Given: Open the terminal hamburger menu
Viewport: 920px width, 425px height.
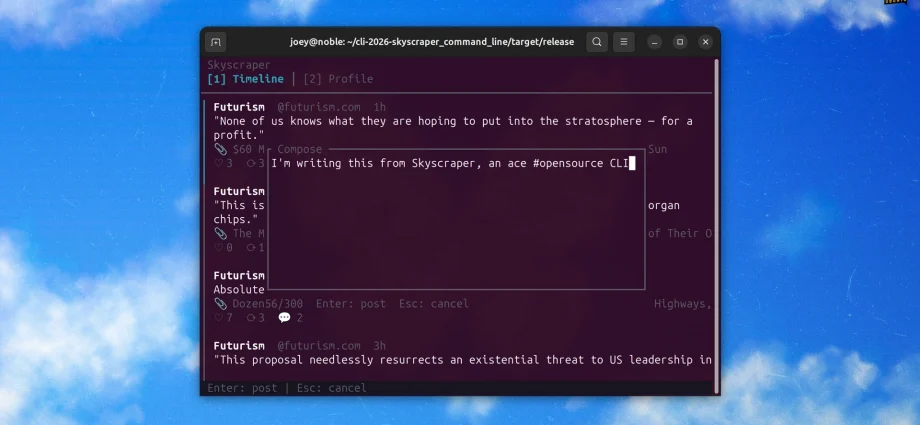Looking at the screenshot, I should pyautogui.click(x=624, y=42).
